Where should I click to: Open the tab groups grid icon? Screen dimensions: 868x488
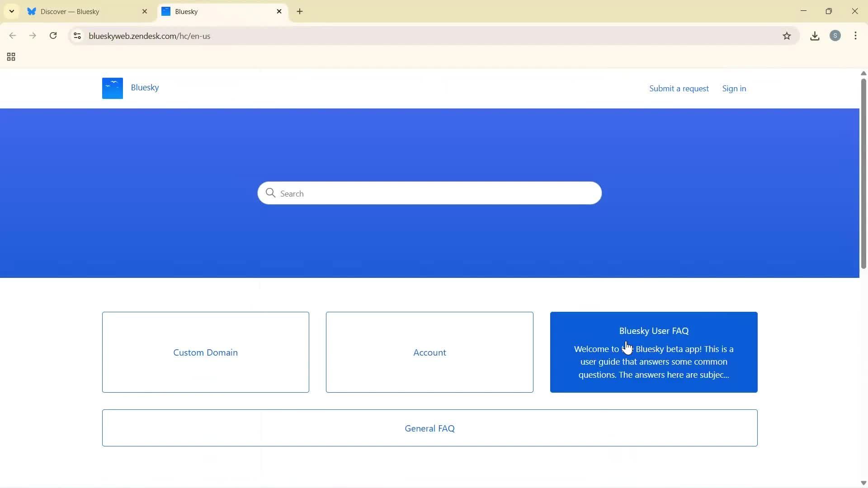tap(10, 57)
